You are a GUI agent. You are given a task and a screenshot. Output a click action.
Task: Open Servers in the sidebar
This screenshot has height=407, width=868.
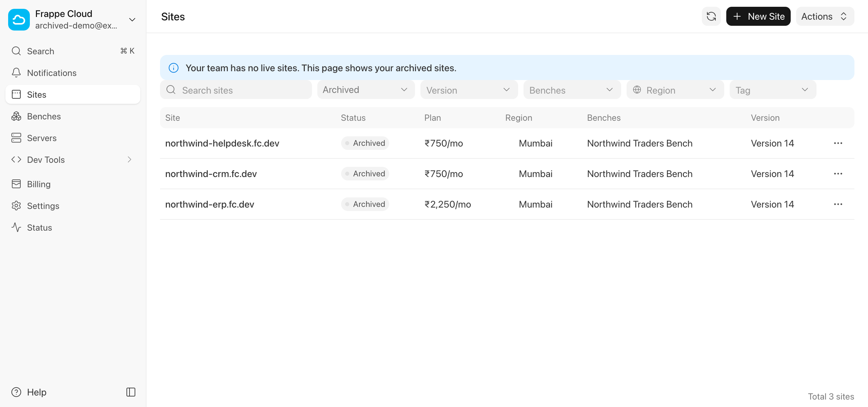(x=73, y=138)
